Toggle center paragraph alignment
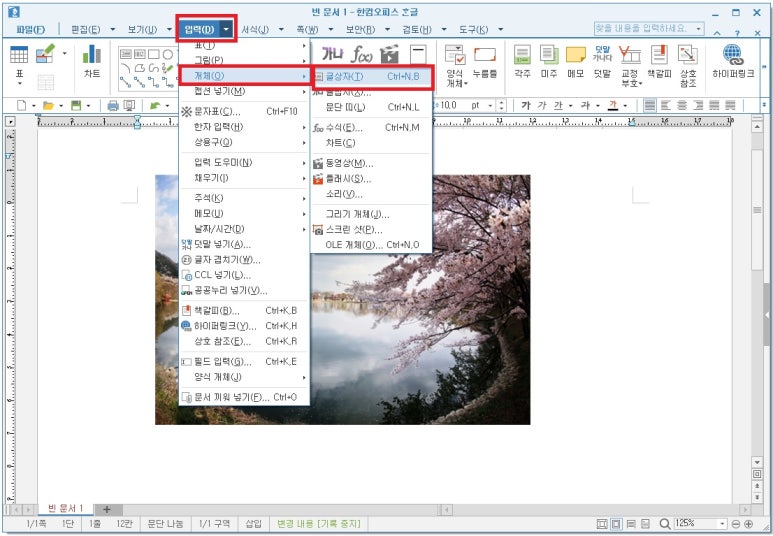 682,106
